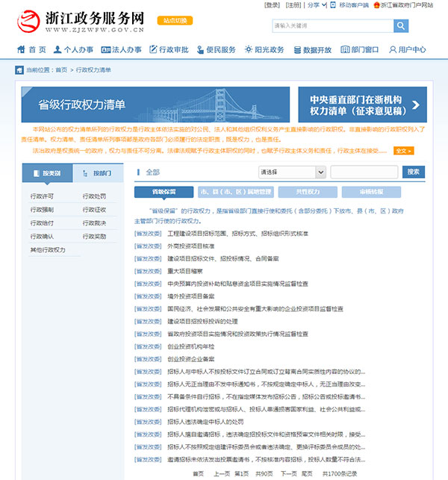Click the database icon next to 数据开放
The width and height of the screenshot is (448, 480).
click(x=297, y=50)
